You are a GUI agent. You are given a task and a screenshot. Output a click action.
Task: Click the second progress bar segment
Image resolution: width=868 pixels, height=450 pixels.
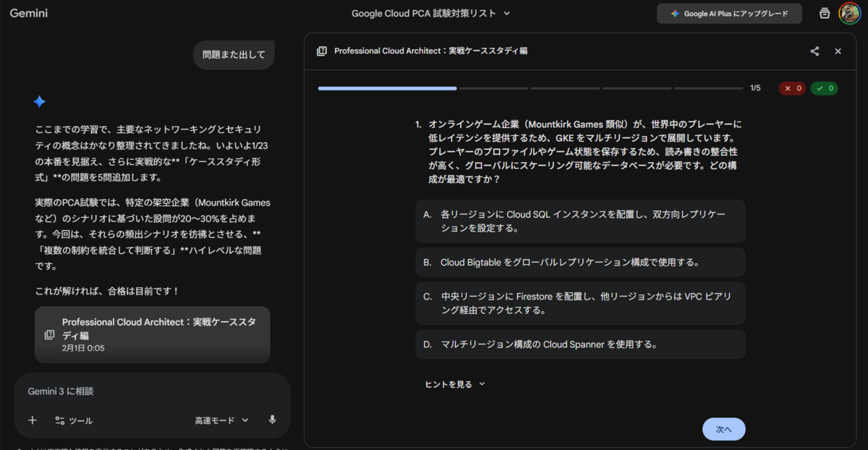[x=493, y=88]
